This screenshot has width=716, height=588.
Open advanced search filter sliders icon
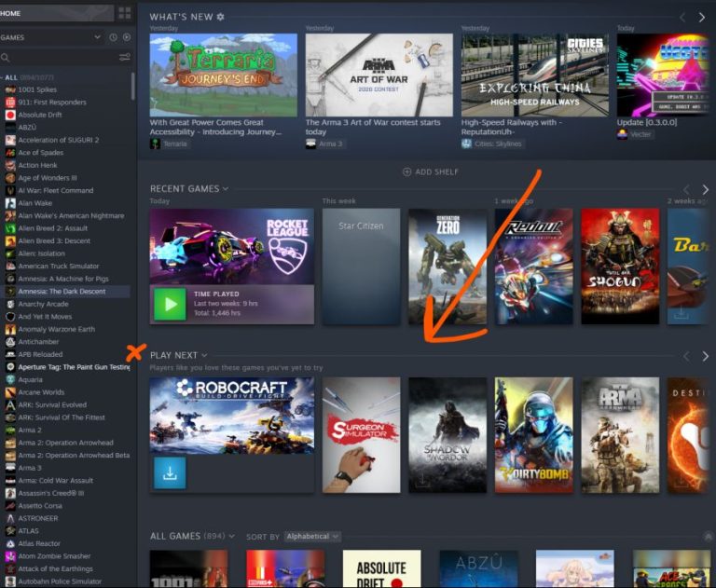click(x=125, y=57)
